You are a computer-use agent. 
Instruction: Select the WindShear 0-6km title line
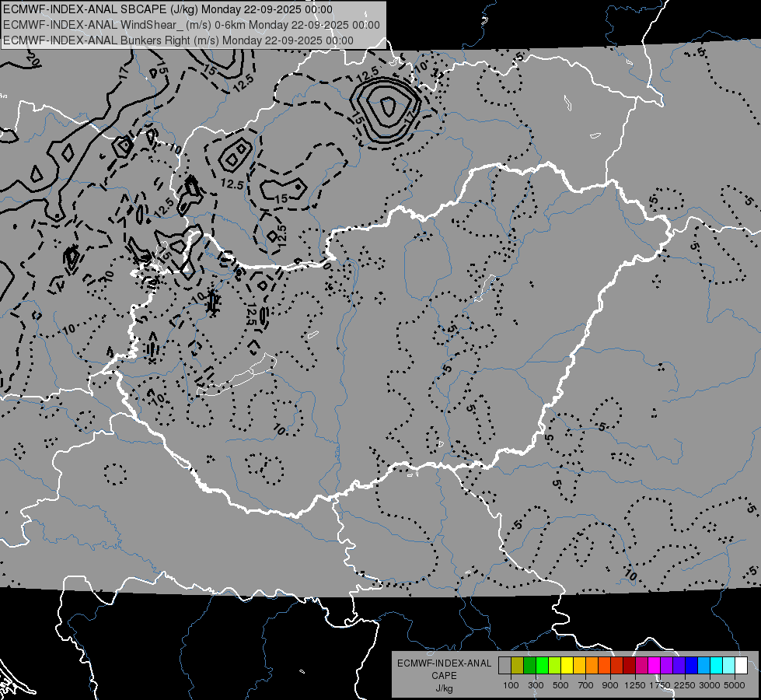click(191, 25)
